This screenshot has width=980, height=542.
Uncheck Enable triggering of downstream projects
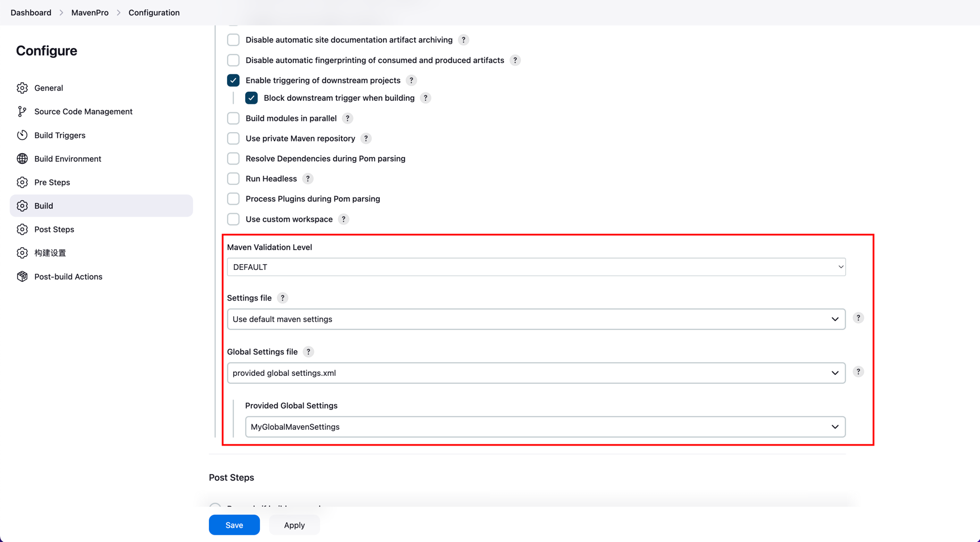coord(233,81)
